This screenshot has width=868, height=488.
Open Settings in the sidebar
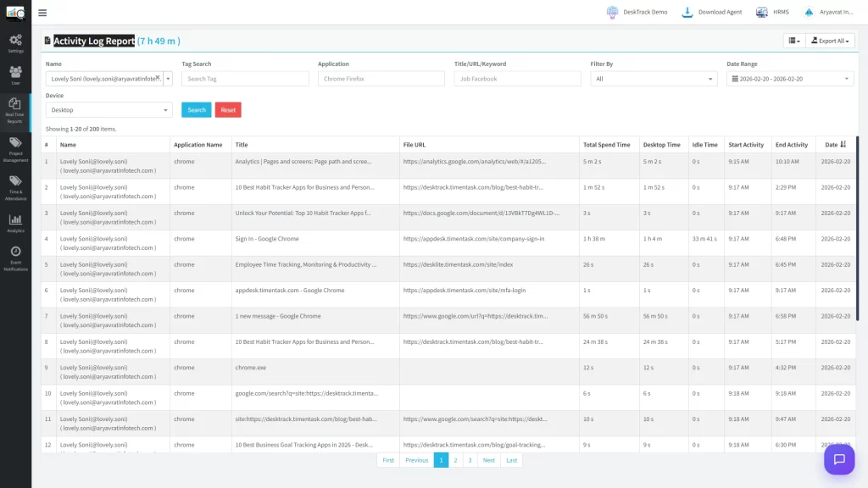coord(15,43)
